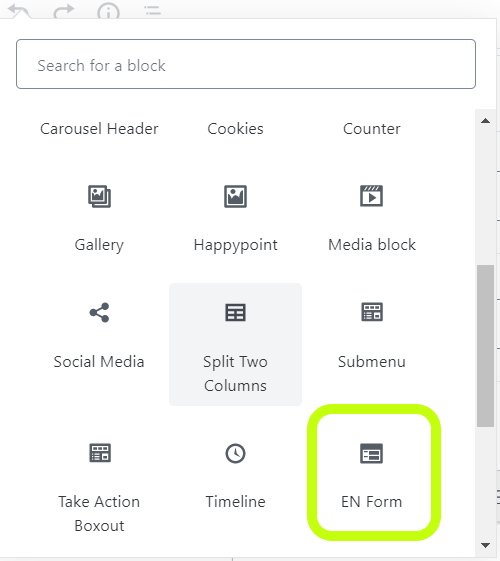
Task: Pick the Submenu block icon
Action: (x=372, y=312)
